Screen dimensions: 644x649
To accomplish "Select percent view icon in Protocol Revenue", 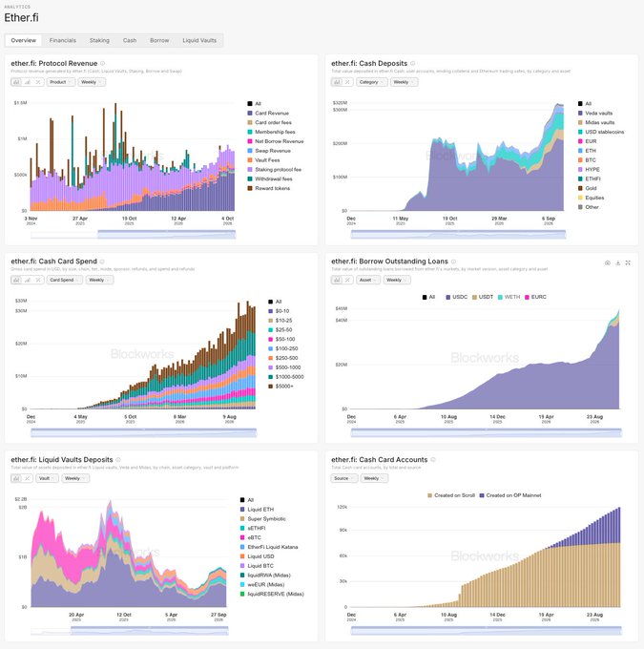I will [x=38, y=82].
